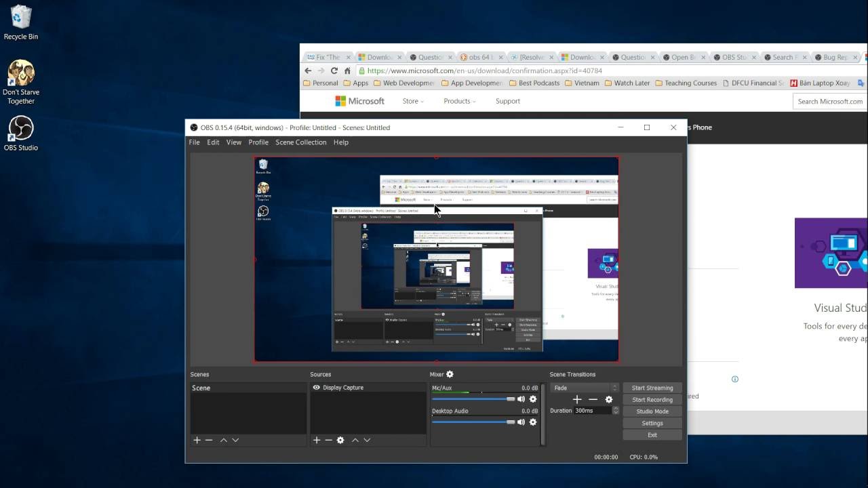Click the browser back arrow
Screen dimensions: 868x488
[x=308, y=70]
